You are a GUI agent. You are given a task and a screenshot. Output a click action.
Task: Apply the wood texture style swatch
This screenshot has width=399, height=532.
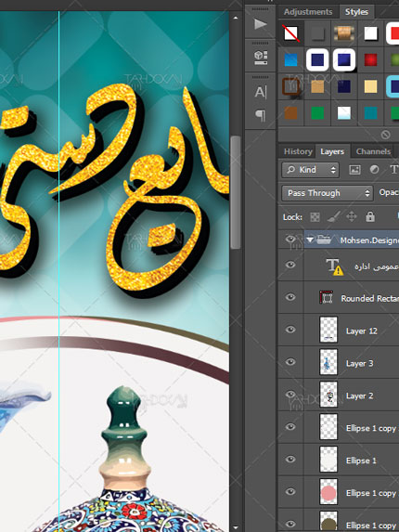(x=344, y=33)
